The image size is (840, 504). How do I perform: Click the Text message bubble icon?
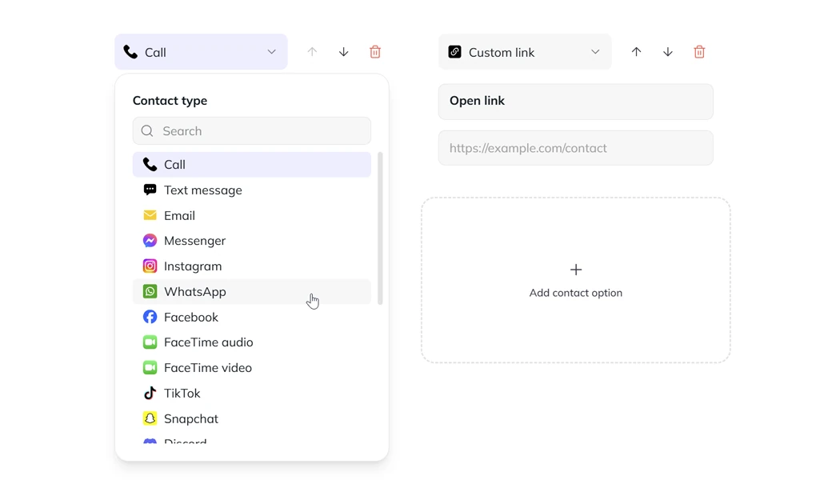(150, 190)
